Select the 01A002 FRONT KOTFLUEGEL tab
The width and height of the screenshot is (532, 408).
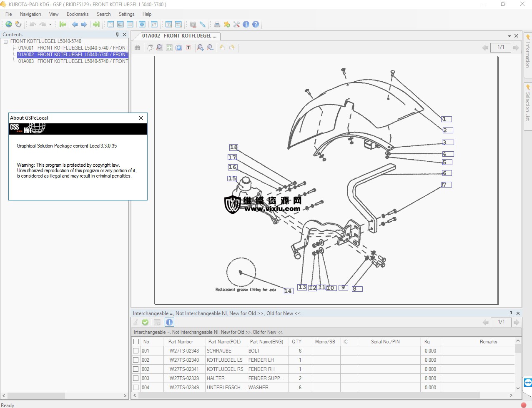pyautogui.click(x=179, y=36)
